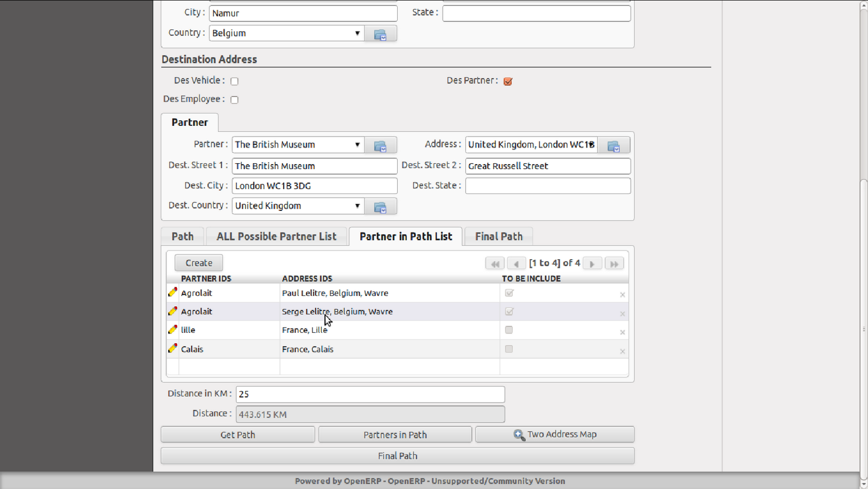Select the Partner in Path List tab
Screen dimensions: 868x489
[x=406, y=236]
